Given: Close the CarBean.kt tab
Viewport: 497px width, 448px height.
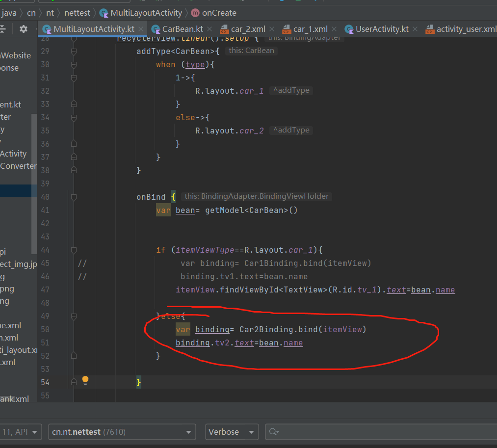Looking at the screenshot, I should [x=209, y=29].
